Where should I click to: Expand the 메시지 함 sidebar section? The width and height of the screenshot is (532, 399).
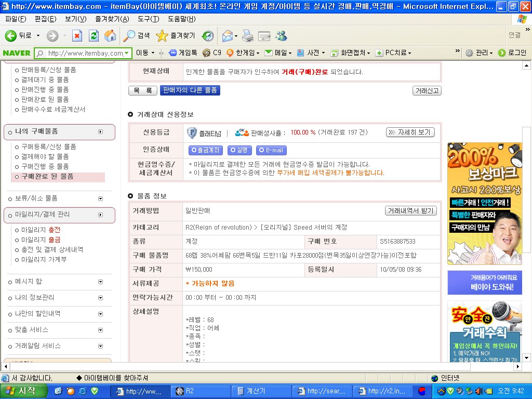pyautogui.click(x=100, y=282)
